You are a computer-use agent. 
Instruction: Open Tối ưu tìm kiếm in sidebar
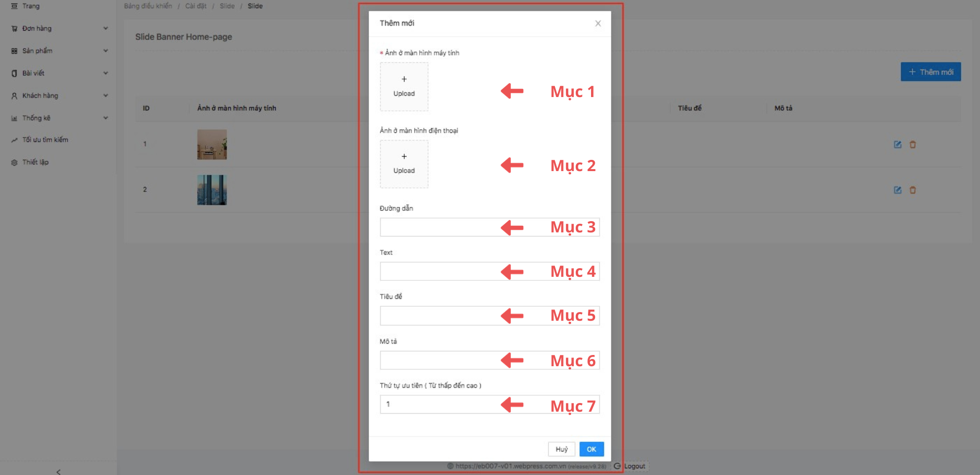click(x=45, y=140)
